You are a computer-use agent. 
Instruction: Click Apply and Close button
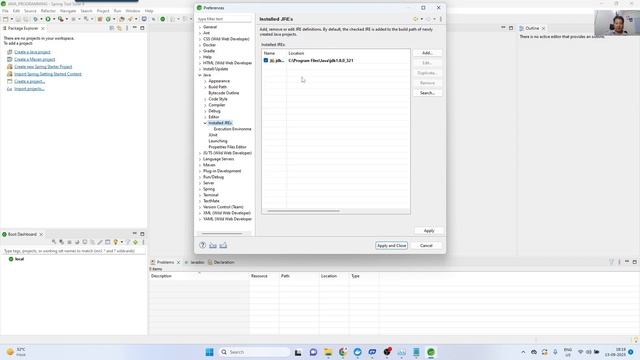(x=391, y=245)
